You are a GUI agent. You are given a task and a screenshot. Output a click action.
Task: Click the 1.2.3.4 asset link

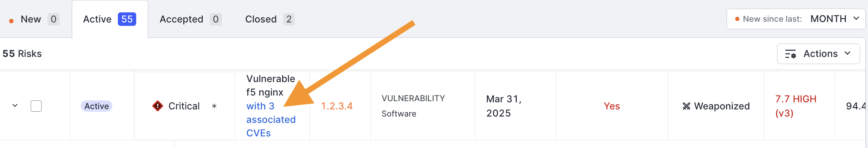tap(337, 106)
